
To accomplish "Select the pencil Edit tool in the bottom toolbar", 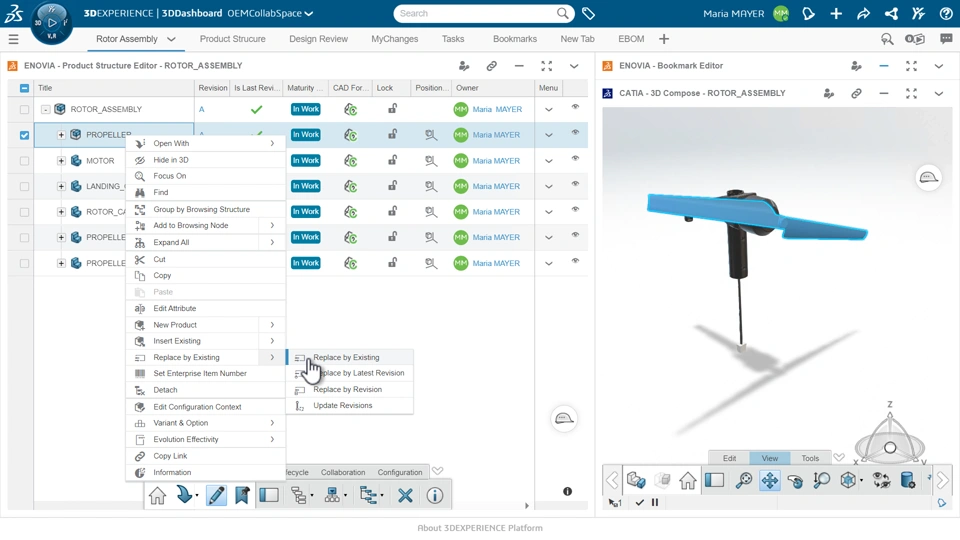I will pyautogui.click(x=216, y=495).
